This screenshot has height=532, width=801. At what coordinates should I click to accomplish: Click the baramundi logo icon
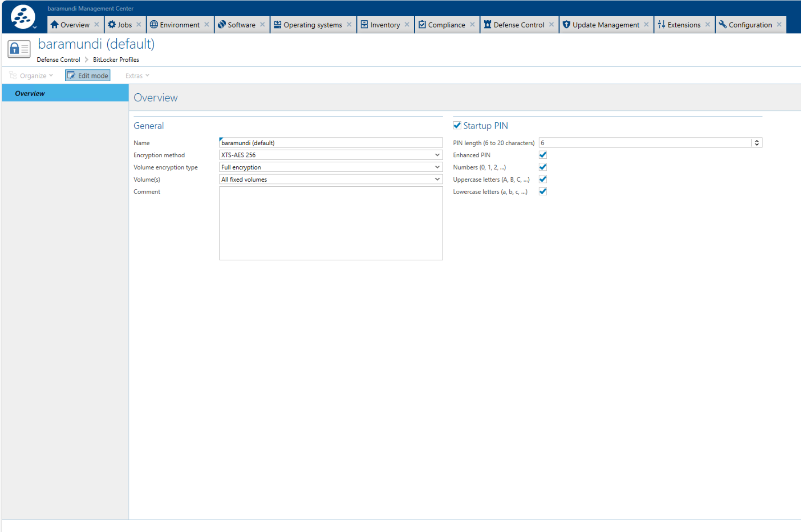click(x=23, y=17)
